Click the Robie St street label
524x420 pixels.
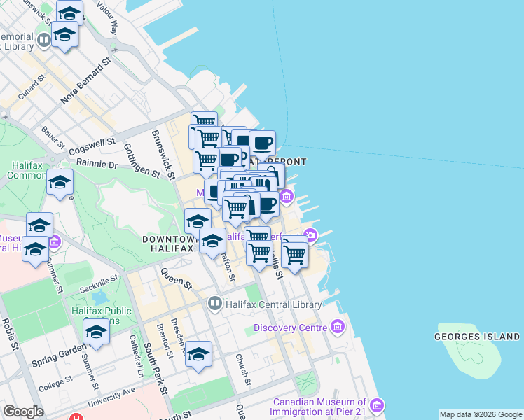(10, 335)
